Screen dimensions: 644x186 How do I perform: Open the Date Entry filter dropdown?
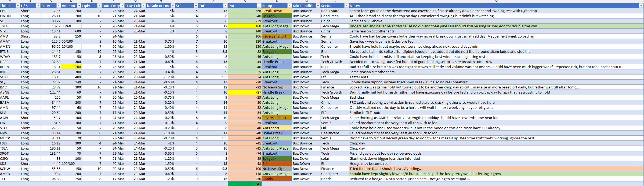point(122,6)
